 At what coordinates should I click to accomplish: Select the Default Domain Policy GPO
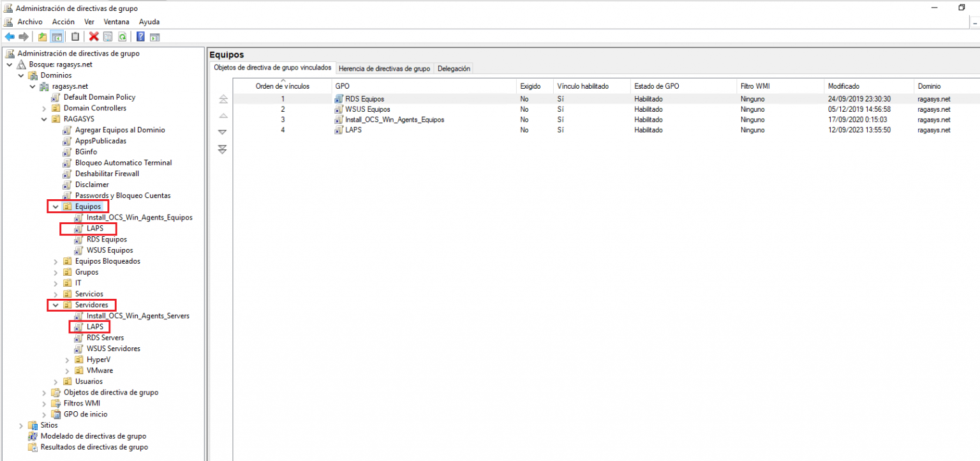100,97
